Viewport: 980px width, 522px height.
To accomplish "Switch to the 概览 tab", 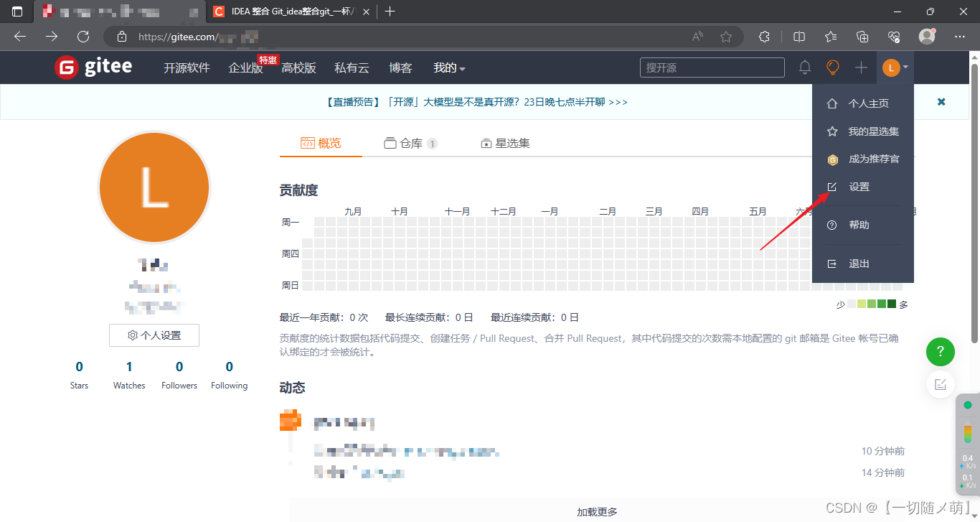I will pos(321,143).
